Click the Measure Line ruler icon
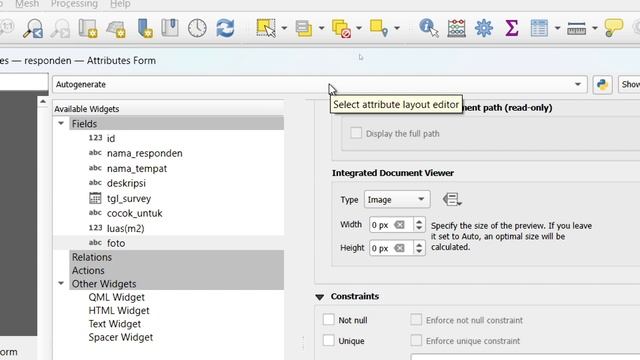640x360 pixels. tap(576, 29)
